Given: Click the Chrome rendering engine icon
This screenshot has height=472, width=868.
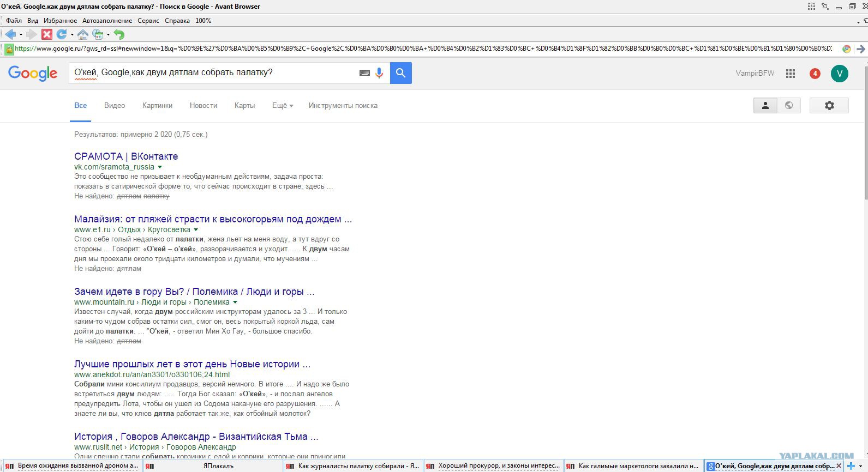Looking at the screenshot, I should pyautogui.click(x=847, y=49).
